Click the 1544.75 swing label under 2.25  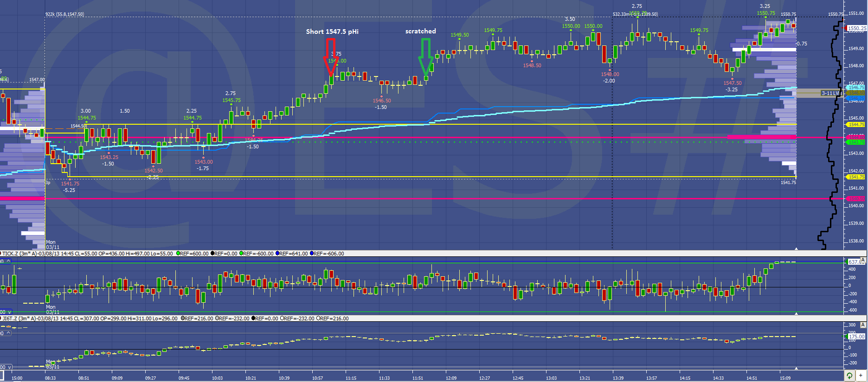(193, 118)
